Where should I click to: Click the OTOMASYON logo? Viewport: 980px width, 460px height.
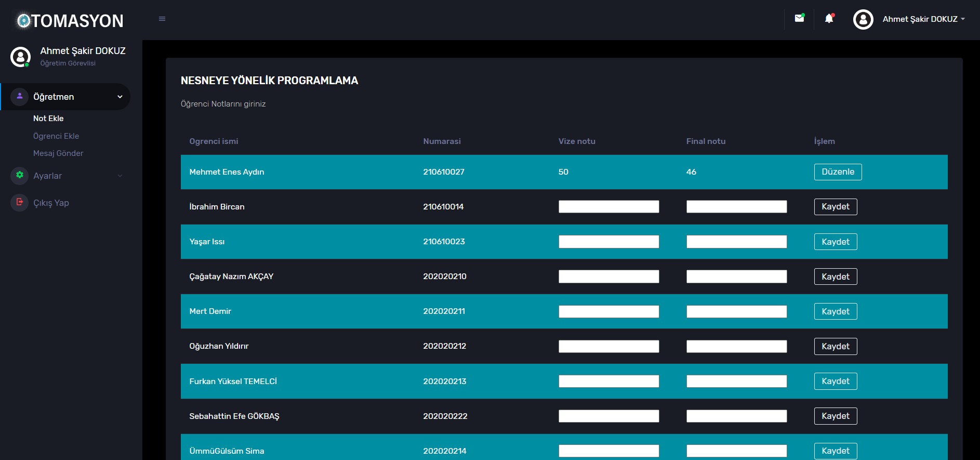(70, 21)
